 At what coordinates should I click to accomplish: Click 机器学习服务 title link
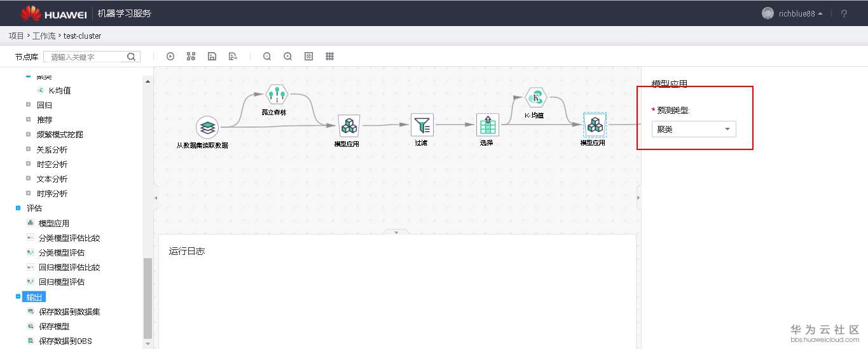coord(125,13)
